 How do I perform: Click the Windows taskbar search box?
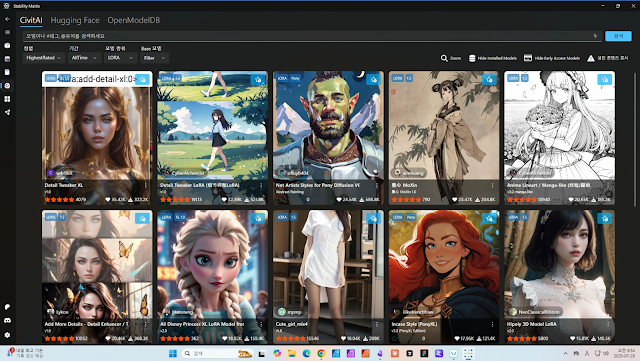point(217,353)
